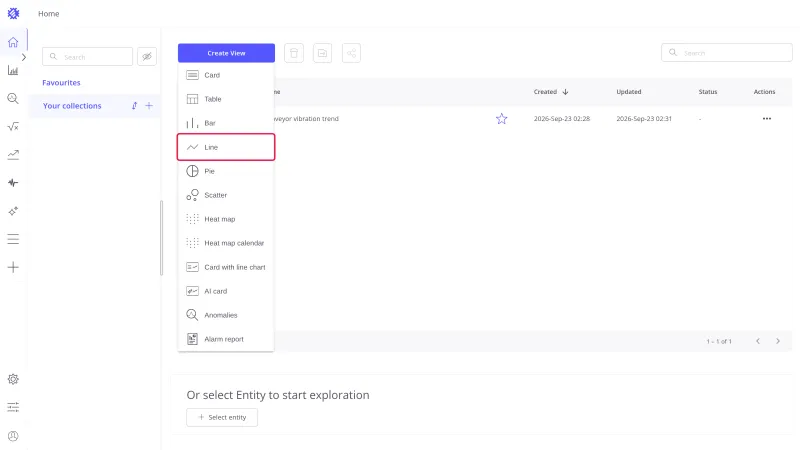Image resolution: width=800 pixels, height=450 pixels.
Task: Choose Anomalies view option
Action: (226, 315)
